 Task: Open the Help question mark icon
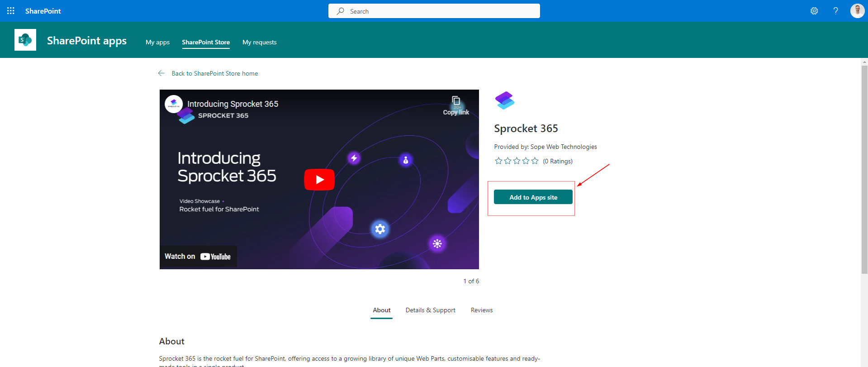[835, 11]
